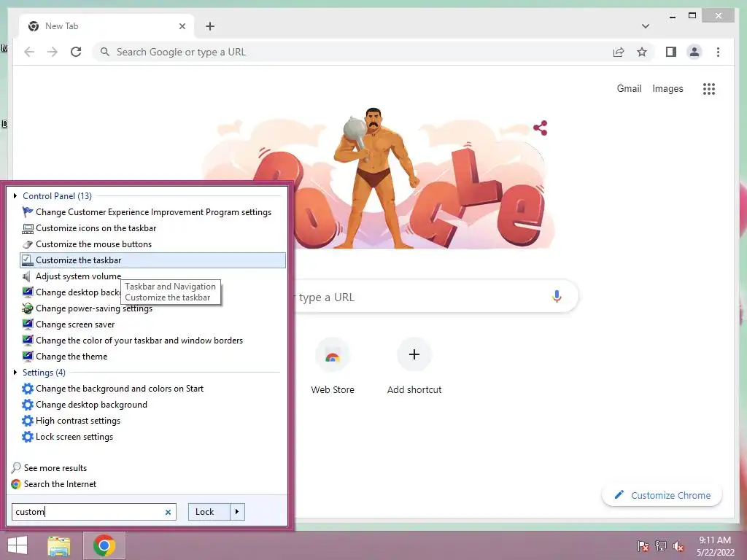Open the Windows Start button
The image size is (747, 560).
point(18,545)
